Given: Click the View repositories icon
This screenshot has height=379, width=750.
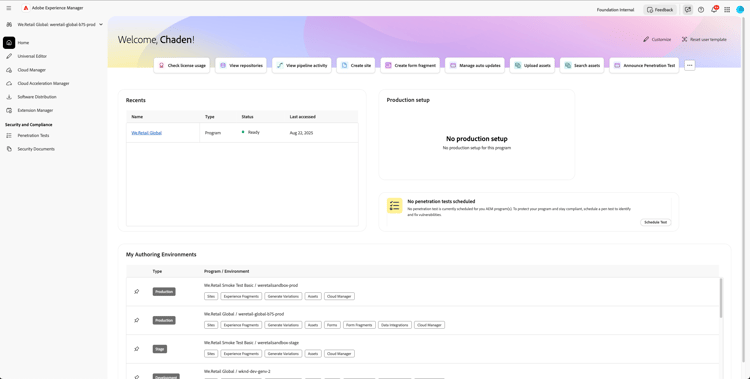Looking at the screenshot, I should pos(223,66).
